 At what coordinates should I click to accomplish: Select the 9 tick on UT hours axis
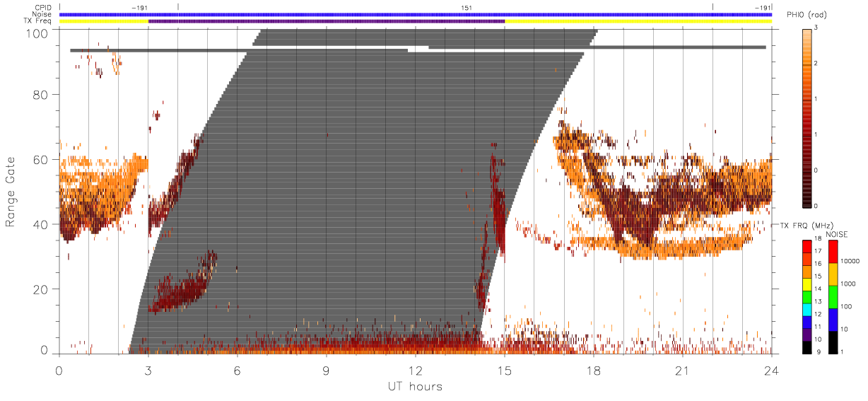[x=327, y=370]
